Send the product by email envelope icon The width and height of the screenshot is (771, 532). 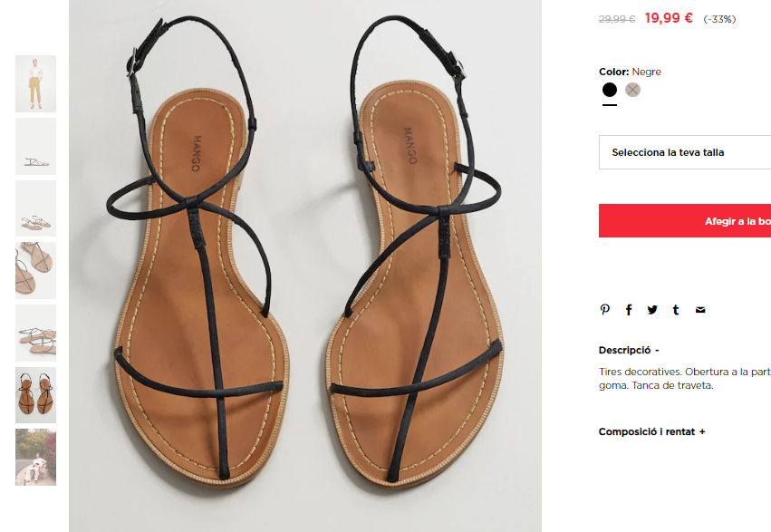tap(700, 310)
